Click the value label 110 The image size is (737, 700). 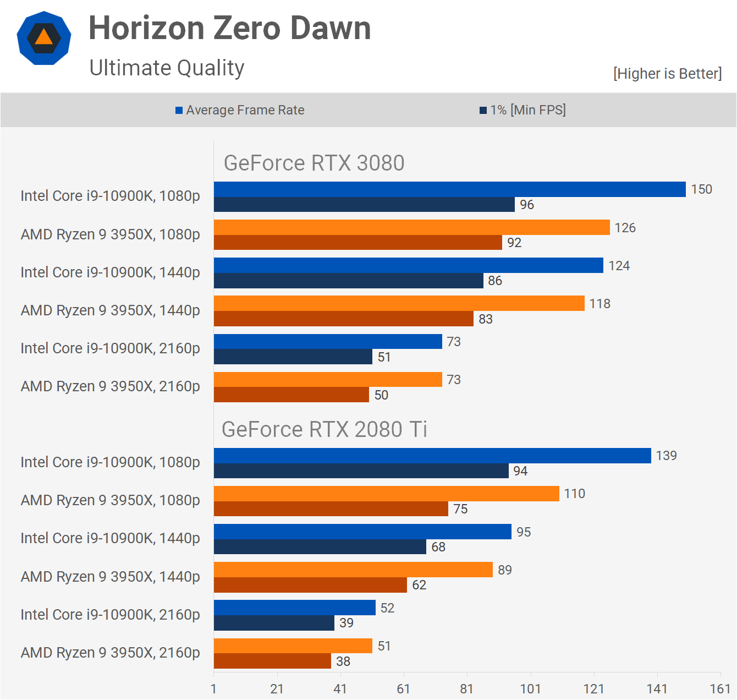coord(575,494)
